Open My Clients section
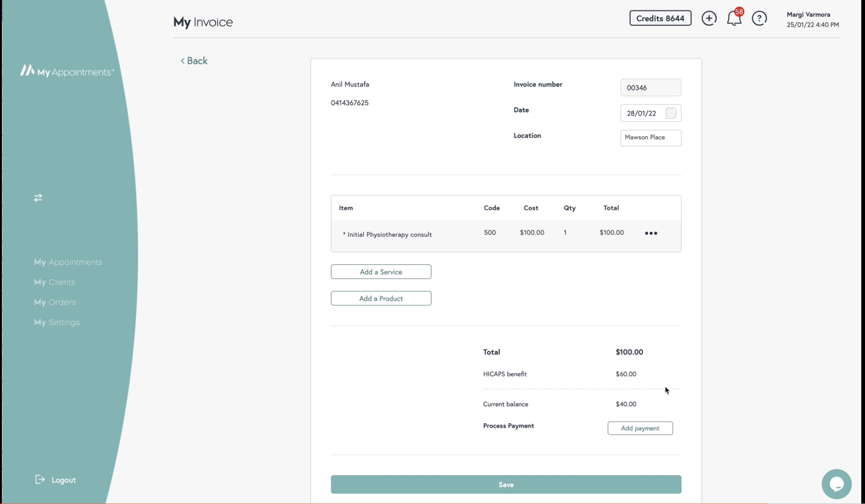This screenshot has height=504, width=865. tap(54, 282)
